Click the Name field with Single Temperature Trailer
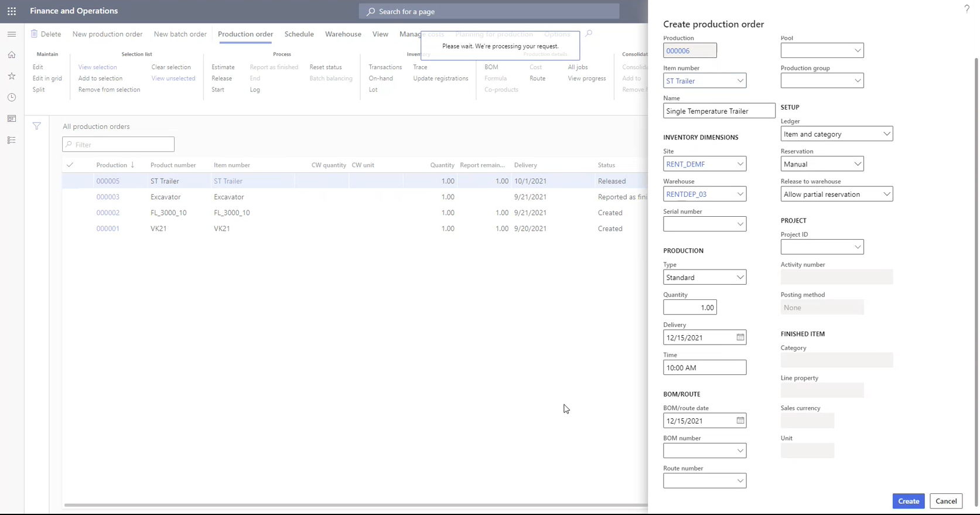Image resolution: width=980 pixels, height=515 pixels. (719, 111)
